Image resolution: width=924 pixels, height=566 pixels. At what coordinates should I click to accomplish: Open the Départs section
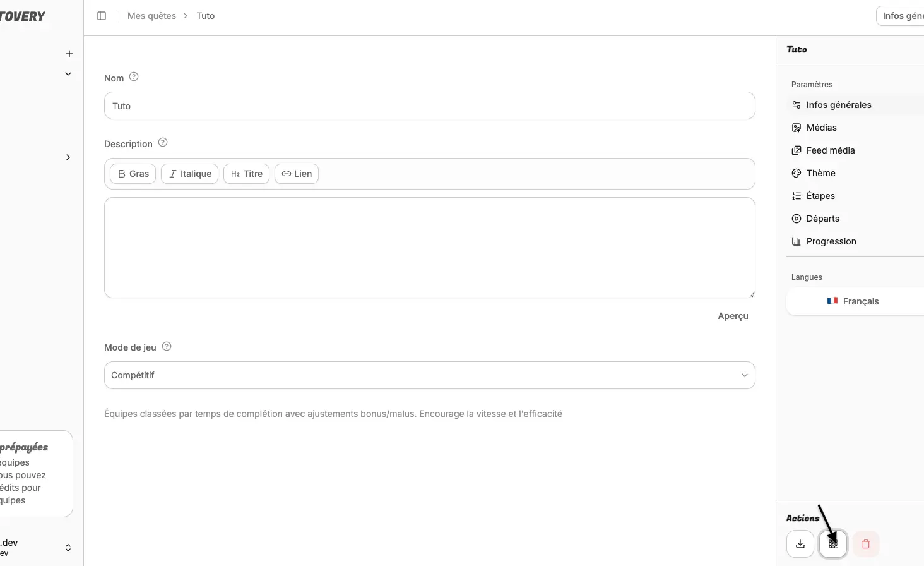[x=855, y=219]
